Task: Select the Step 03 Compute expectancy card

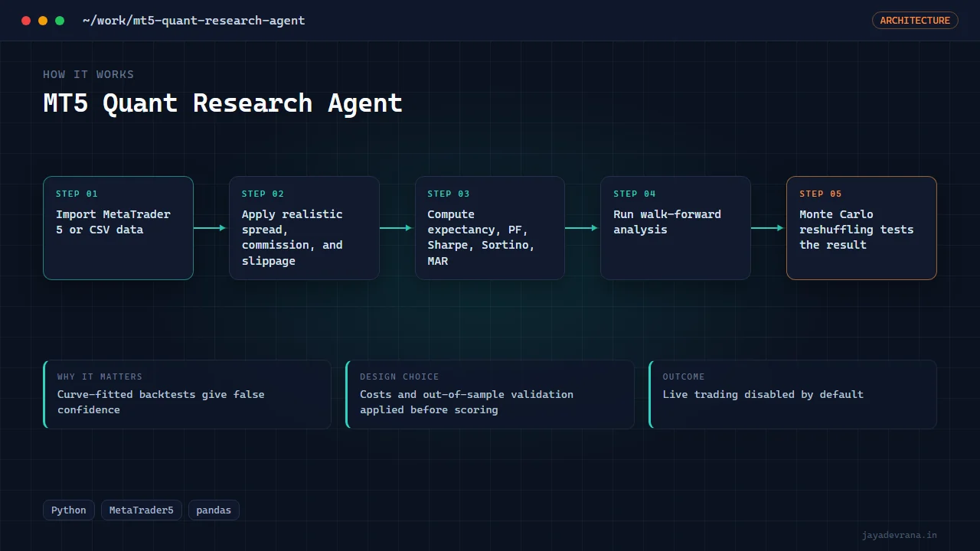Action: [x=490, y=228]
